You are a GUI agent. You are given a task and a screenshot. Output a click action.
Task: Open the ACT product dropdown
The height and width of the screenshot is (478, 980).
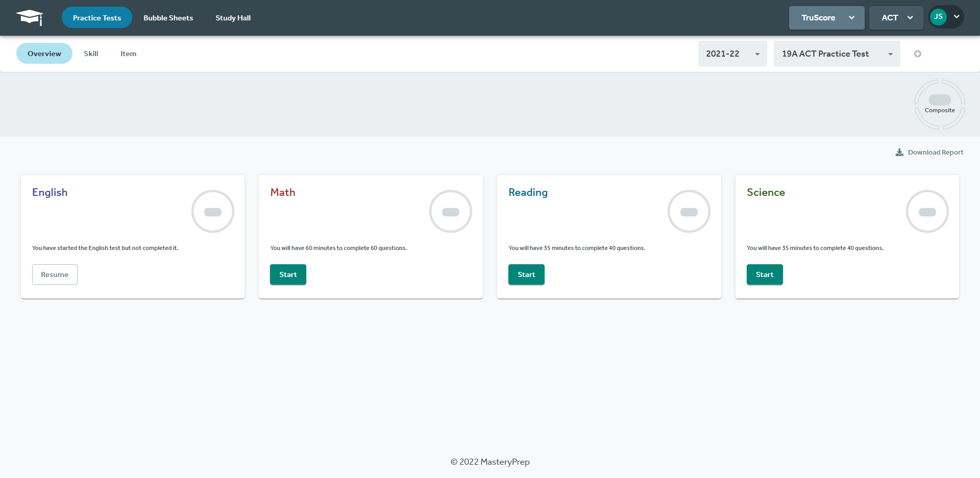[895, 17]
